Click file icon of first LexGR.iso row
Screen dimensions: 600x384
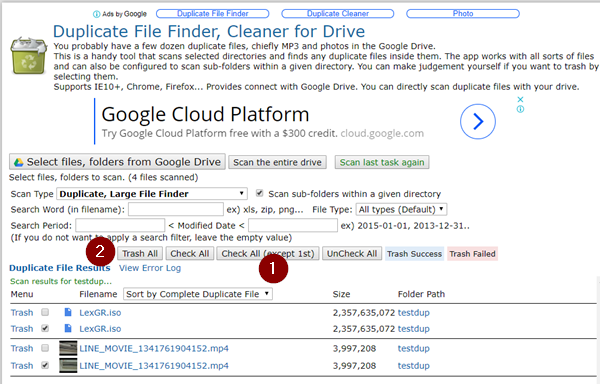68,312
